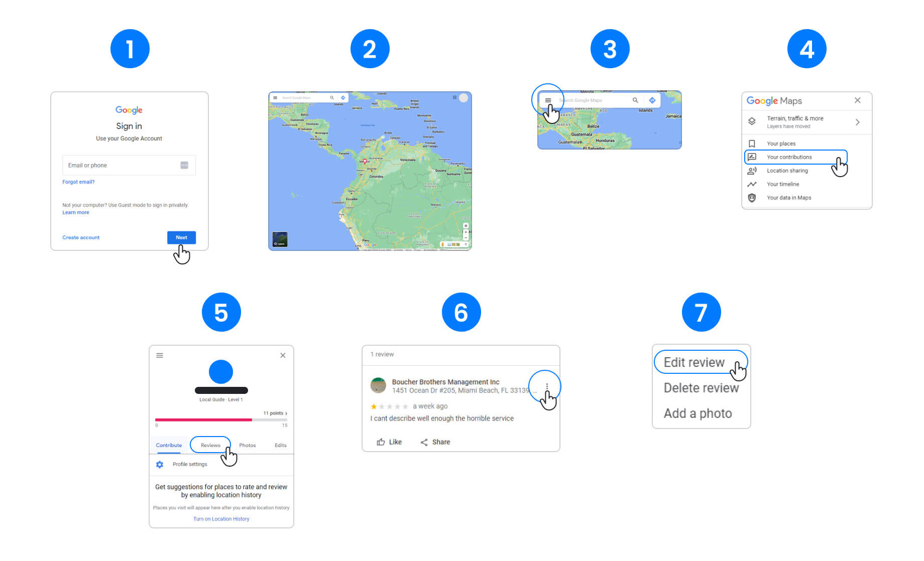Close the contributions profile panel
The image size is (924, 561).
point(283,355)
